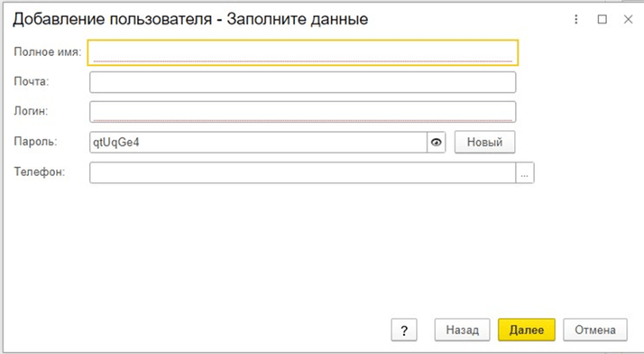Click into the Почта email field
This screenshot has width=644, height=354.
click(303, 82)
